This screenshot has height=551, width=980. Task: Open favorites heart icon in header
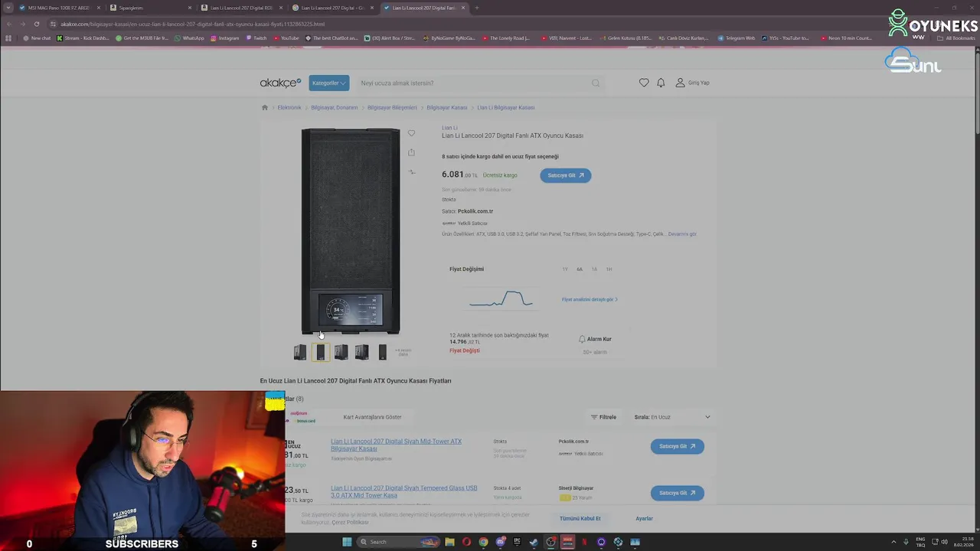(x=644, y=83)
